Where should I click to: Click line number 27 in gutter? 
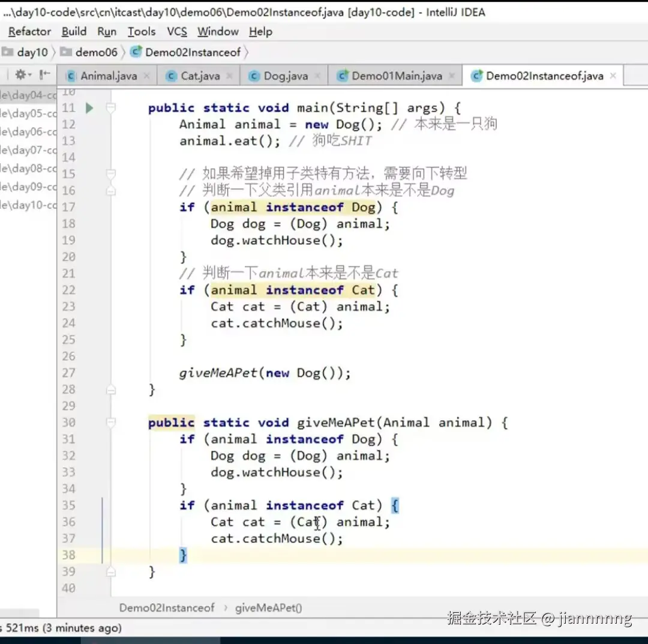(x=68, y=373)
